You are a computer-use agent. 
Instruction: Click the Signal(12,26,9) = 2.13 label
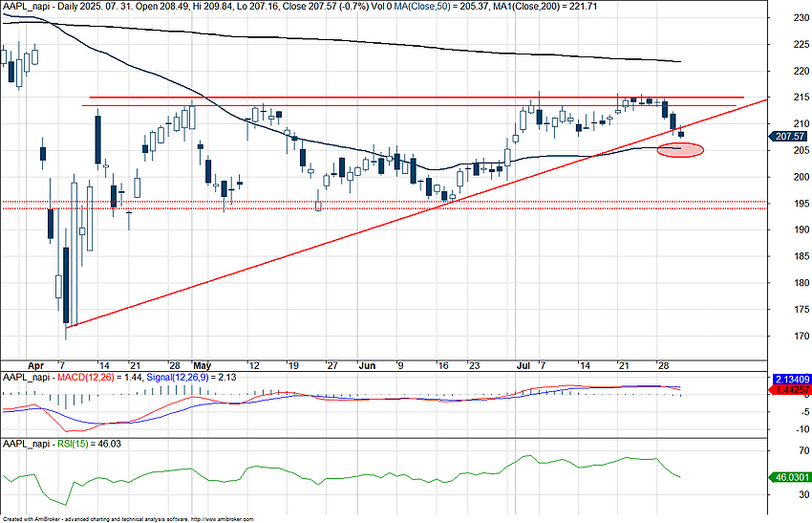pos(191,378)
